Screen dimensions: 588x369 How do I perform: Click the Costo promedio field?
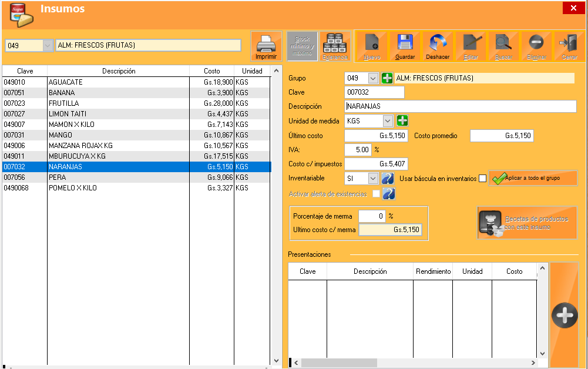click(x=502, y=135)
